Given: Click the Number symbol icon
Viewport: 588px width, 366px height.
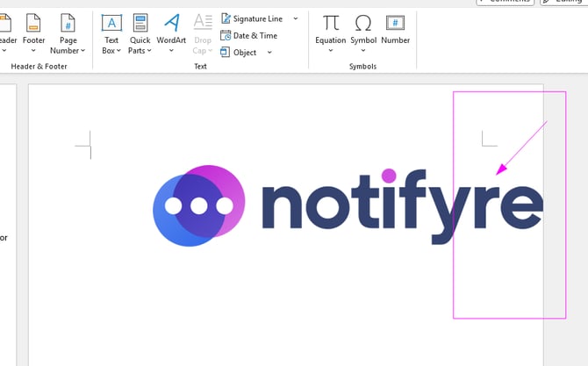Looking at the screenshot, I should click(396, 23).
